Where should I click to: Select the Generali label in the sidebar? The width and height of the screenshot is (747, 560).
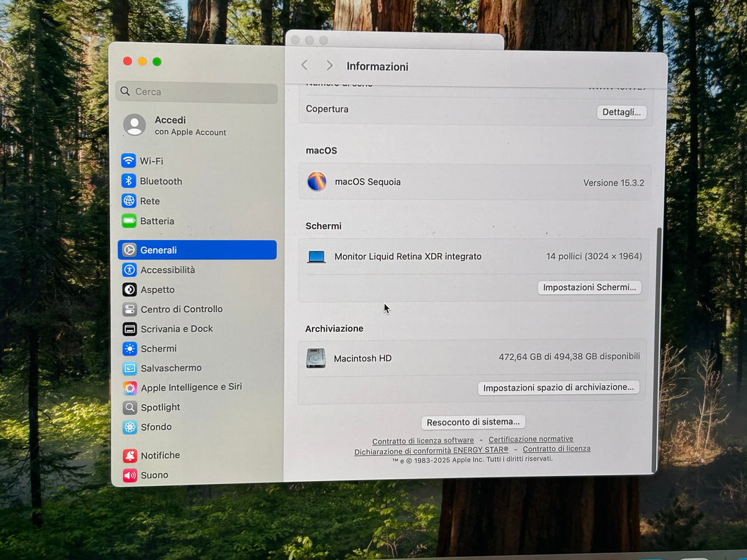click(158, 250)
